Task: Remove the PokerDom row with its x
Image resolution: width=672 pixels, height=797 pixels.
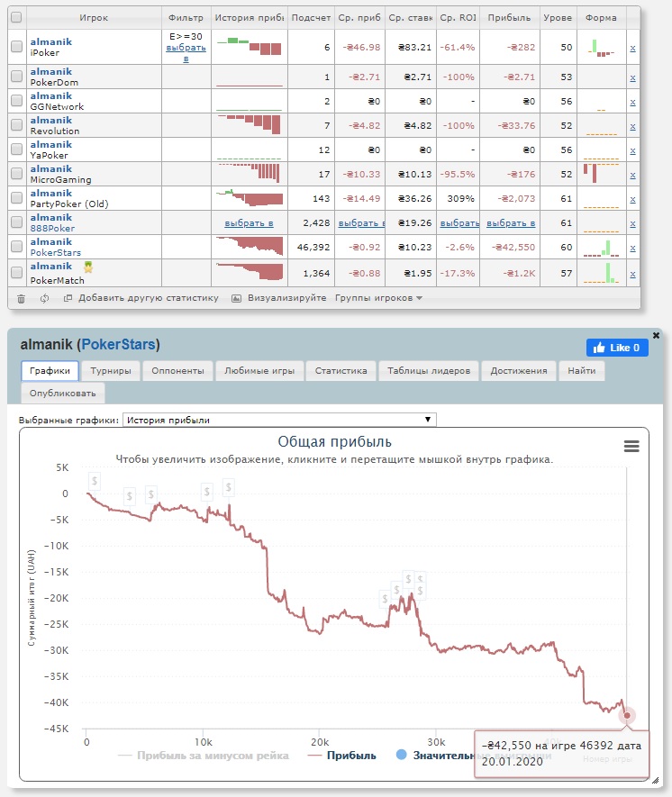Action: [633, 77]
